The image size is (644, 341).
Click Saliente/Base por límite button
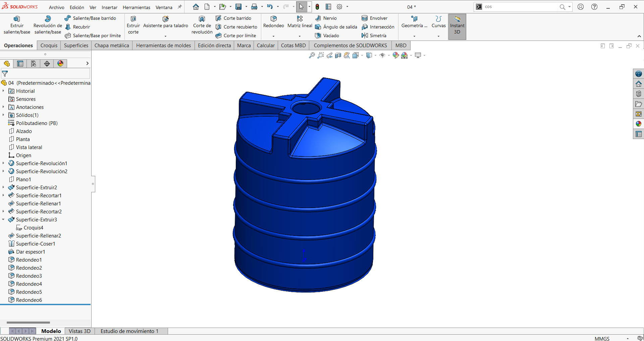(93, 36)
